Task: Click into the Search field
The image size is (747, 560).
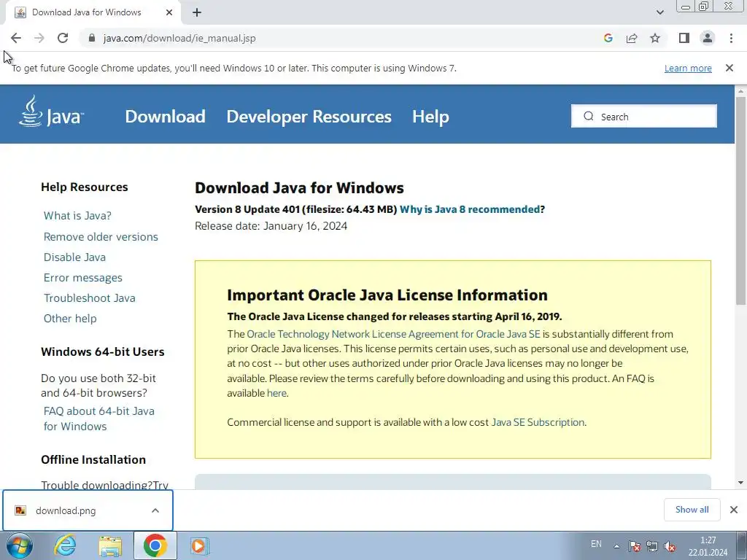Action: 643,116
